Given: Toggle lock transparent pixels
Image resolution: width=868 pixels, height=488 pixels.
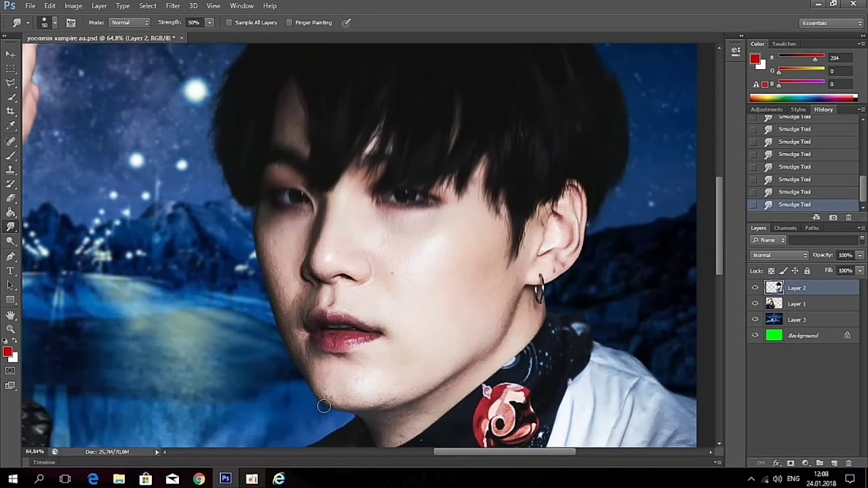Looking at the screenshot, I should click(x=771, y=271).
